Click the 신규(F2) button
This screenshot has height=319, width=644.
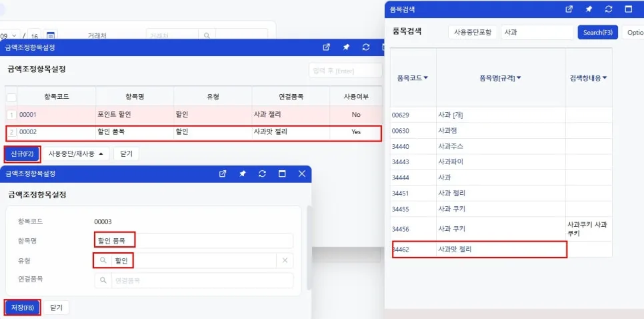[22, 154]
